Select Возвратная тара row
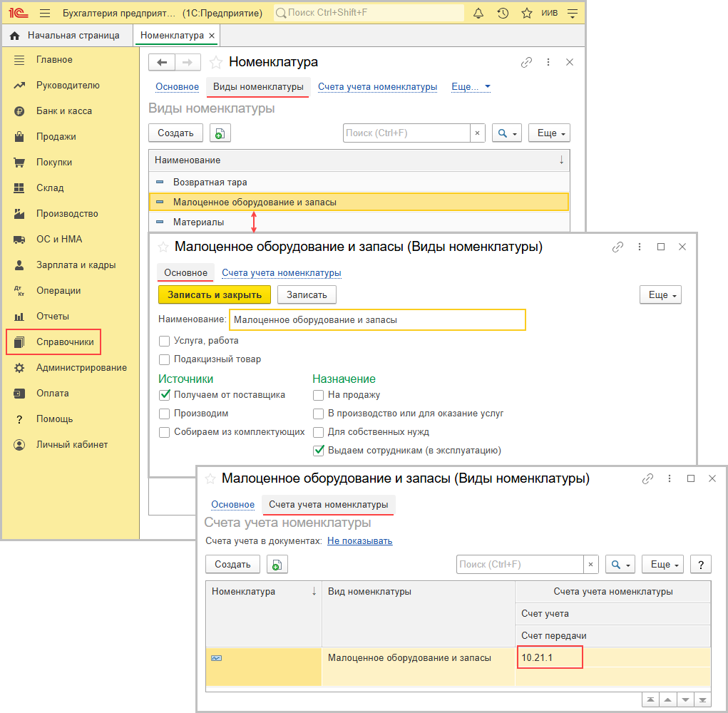Screen dimensions: 728x713 (x=359, y=183)
